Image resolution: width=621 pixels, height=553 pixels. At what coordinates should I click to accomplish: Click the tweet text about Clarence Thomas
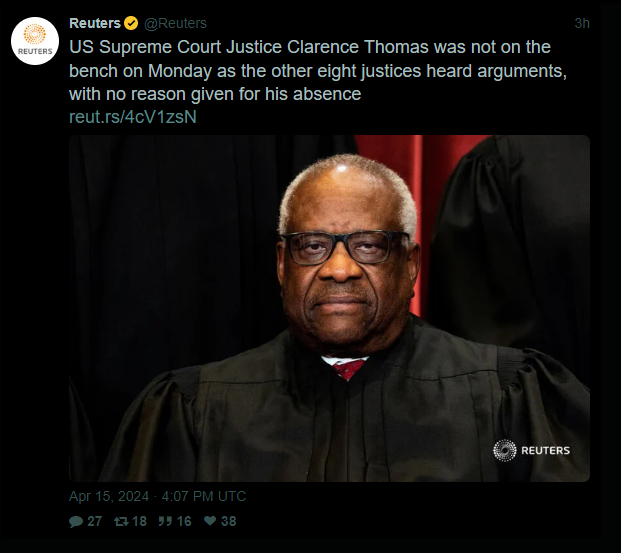(318, 71)
